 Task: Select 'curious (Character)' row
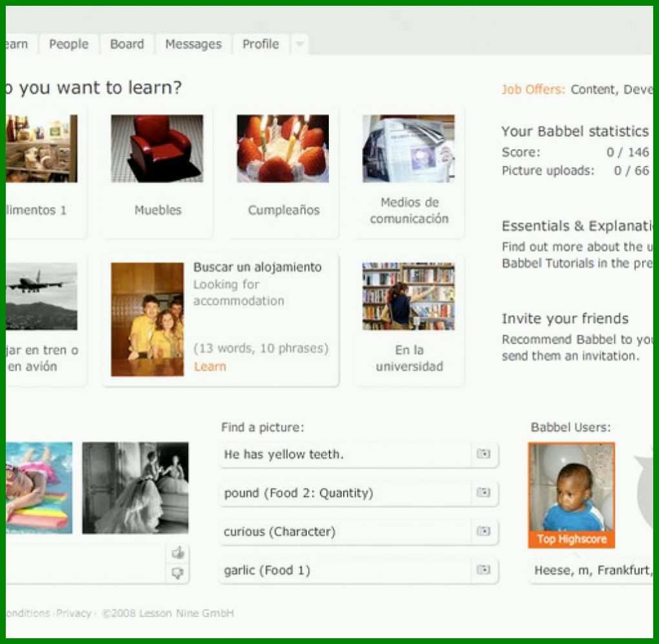359,532
